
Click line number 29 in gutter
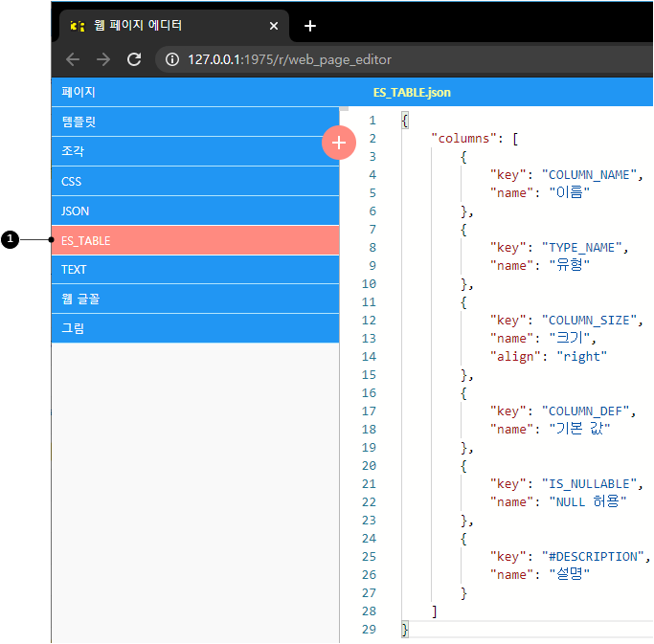pos(369,630)
